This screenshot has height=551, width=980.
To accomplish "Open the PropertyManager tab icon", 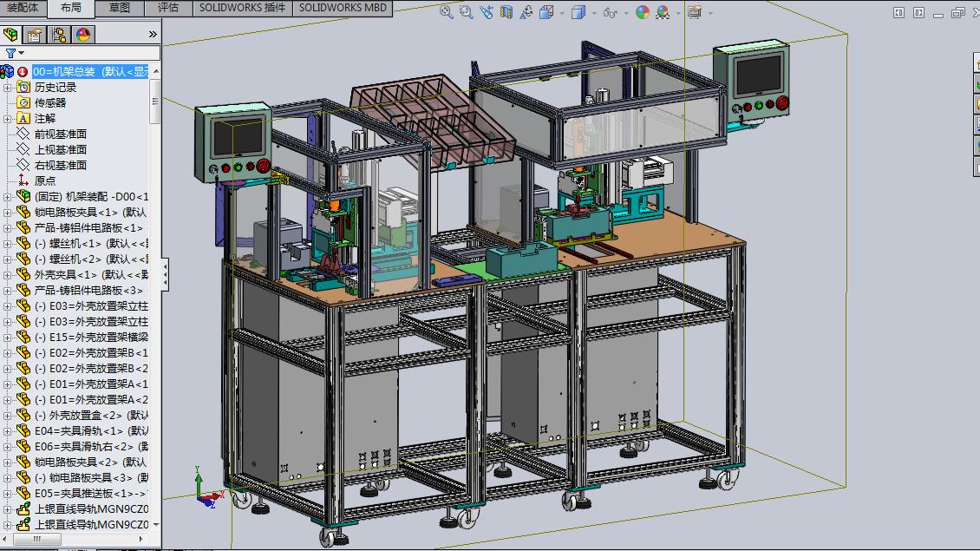I will coord(35,35).
